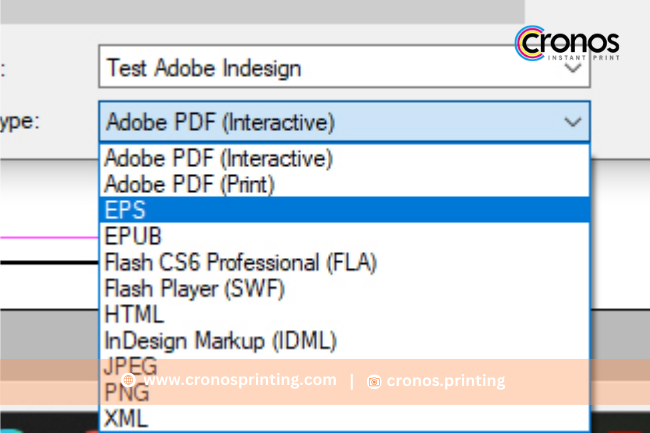The image size is (650, 433).
Task: Select EPUB as the save type
Action: [x=344, y=236]
